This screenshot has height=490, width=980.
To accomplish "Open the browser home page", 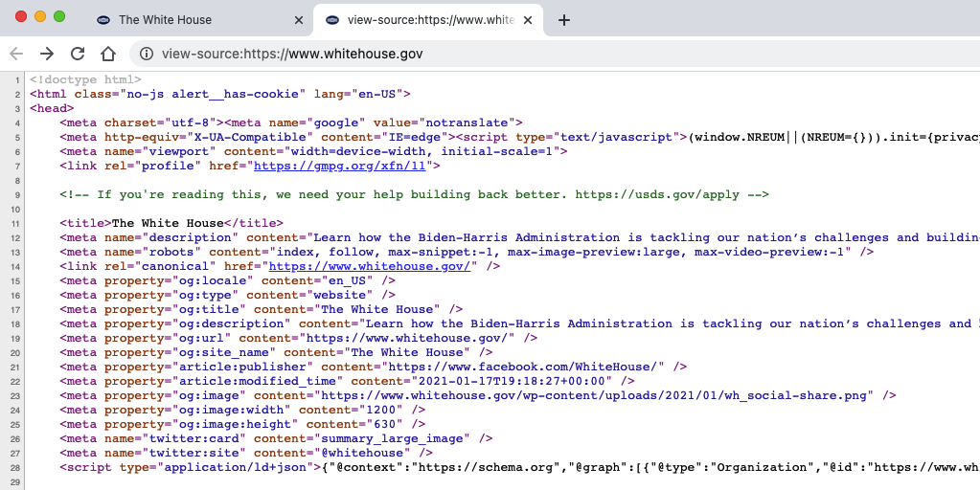I will click(108, 54).
